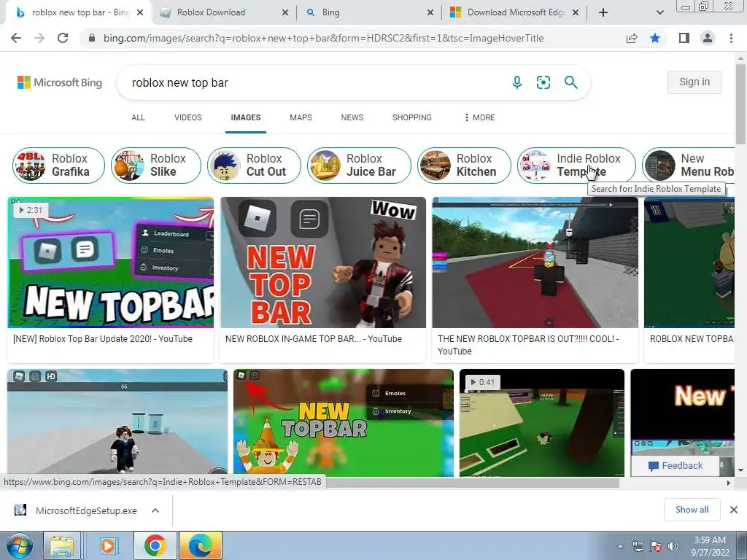
Task: Select the Indie Roblox Template chip
Action: (x=576, y=166)
